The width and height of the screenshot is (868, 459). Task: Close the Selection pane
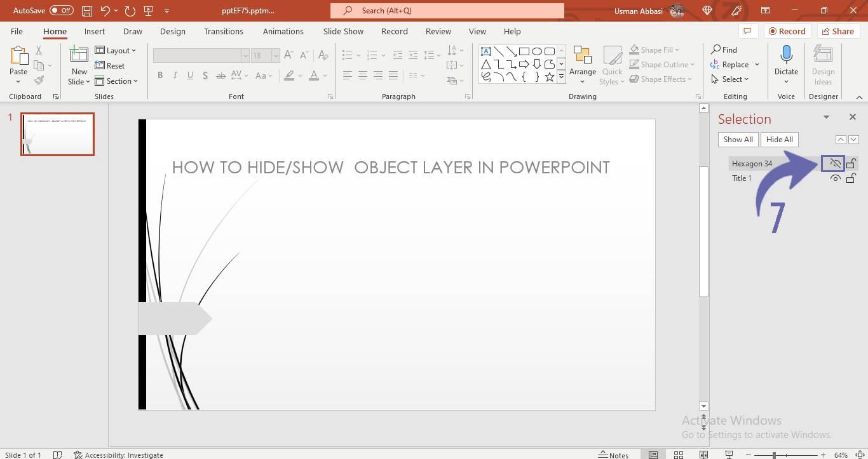[853, 117]
